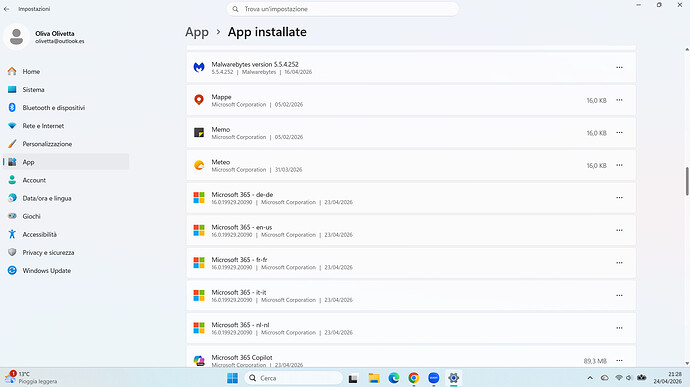Click the Oliva Olivetta profile avatar

point(16,37)
